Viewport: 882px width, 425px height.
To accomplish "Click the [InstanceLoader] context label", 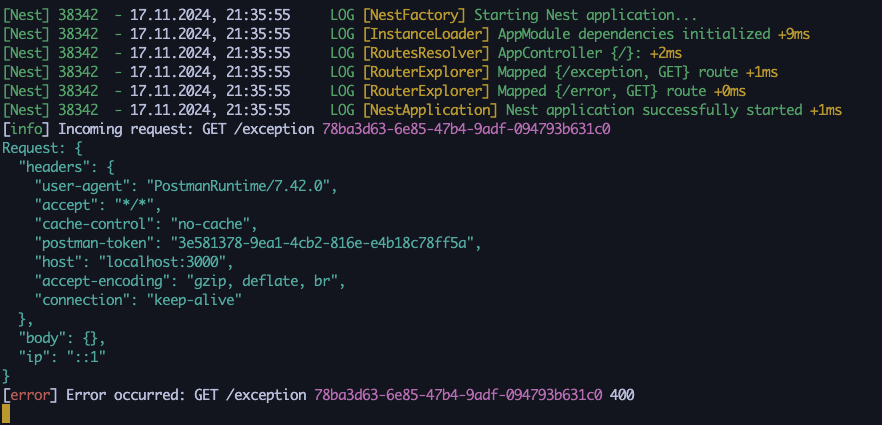I will [x=426, y=34].
